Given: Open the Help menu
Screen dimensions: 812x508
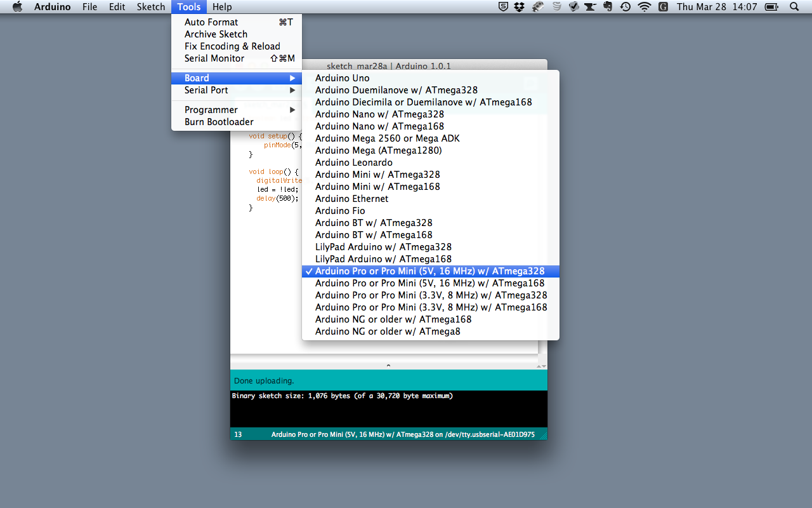Looking at the screenshot, I should [222, 7].
